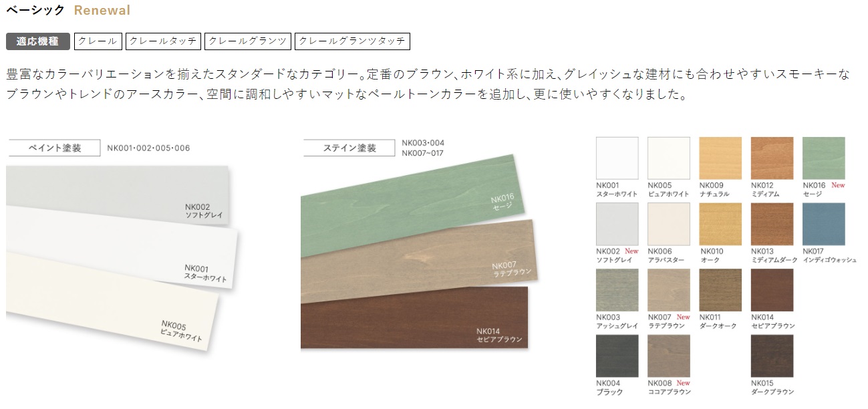The width and height of the screenshot is (868, 409).
Task: Select the NK008 Cocoa Brown swatch
Action: [669, 356]
